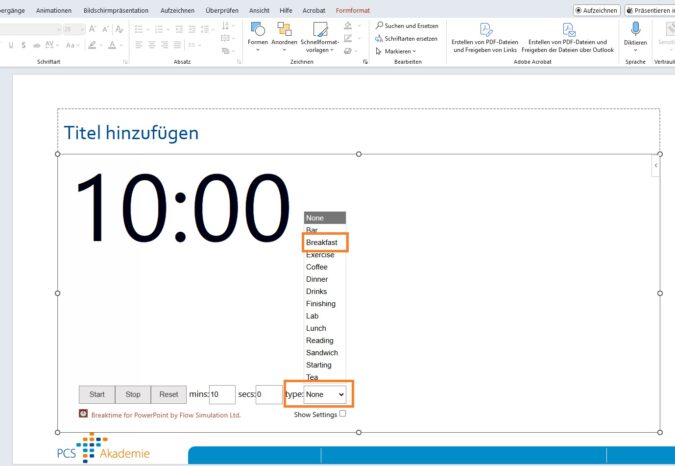675x466 pixels.
Task: Open the Absatz dialog launcher
Action: click(x=239, y=62)
